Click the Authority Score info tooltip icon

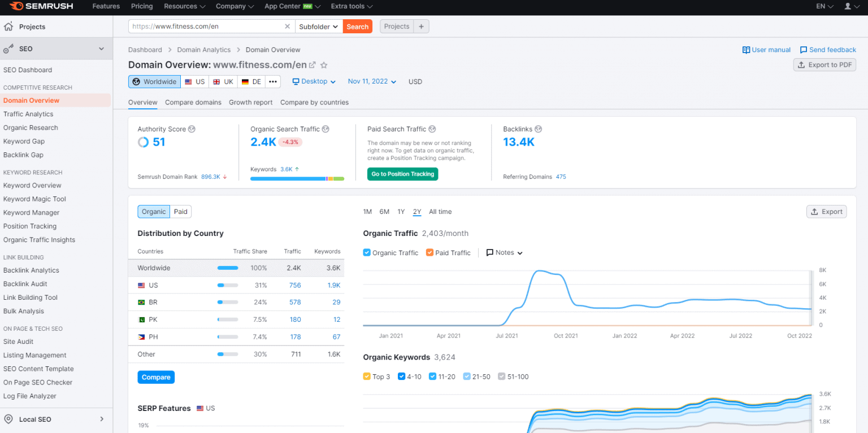click(x=191, y=129)
